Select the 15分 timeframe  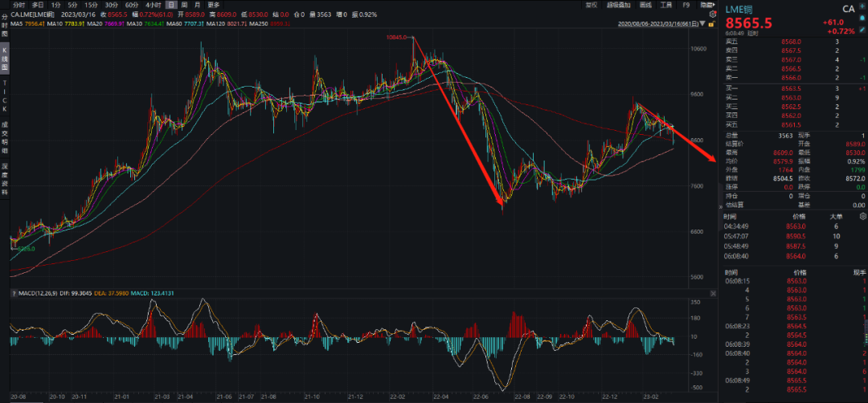(x=92, y=5)
